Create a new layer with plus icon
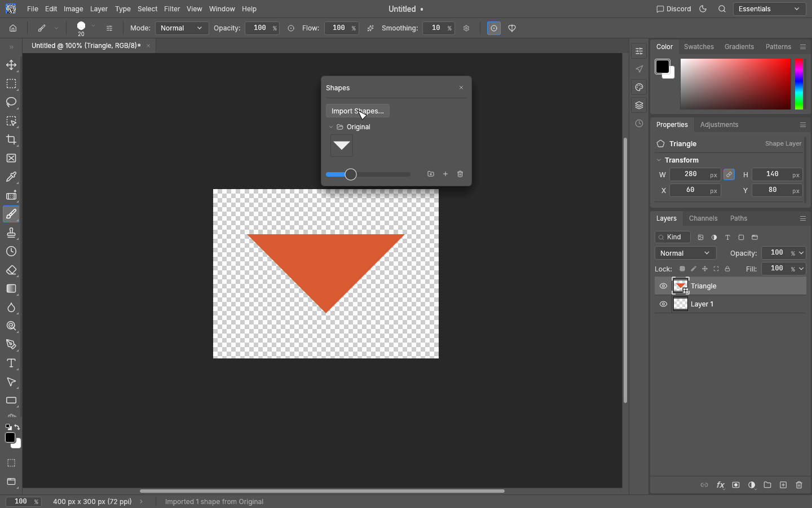The height and width of the screenshot is (508, 812). pos(783,485)
